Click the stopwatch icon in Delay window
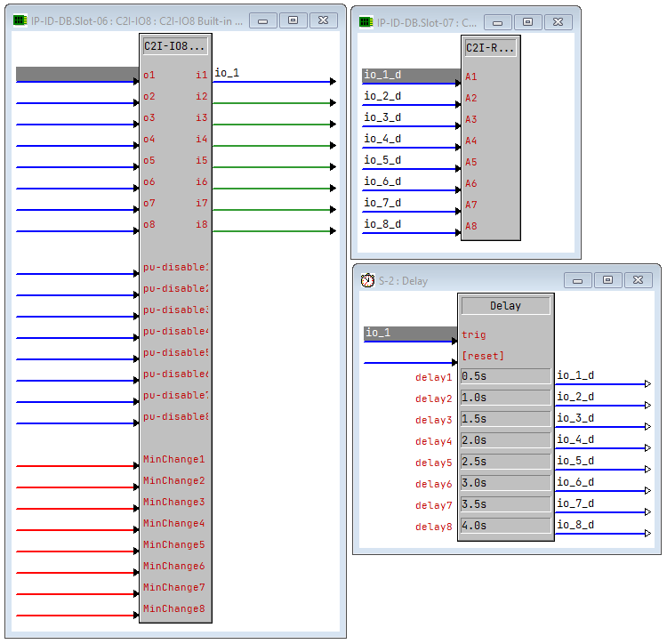This screenshot has height=644, width=667. tap(367, 280)
